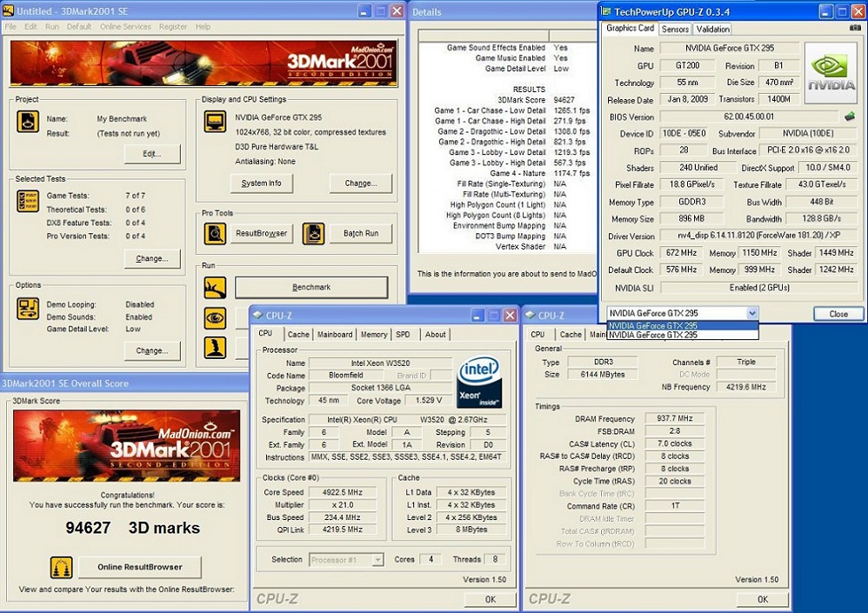This screenshot has width=868, height=613.
Task: Open the GPU selection dropdown in GPU-Z
Action: (x=751, y=313)
